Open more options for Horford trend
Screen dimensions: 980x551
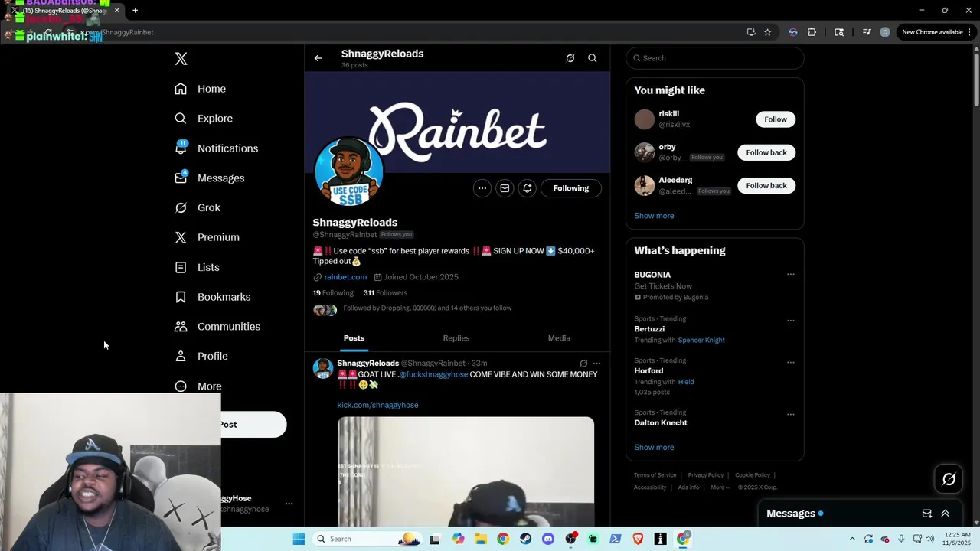791,363
